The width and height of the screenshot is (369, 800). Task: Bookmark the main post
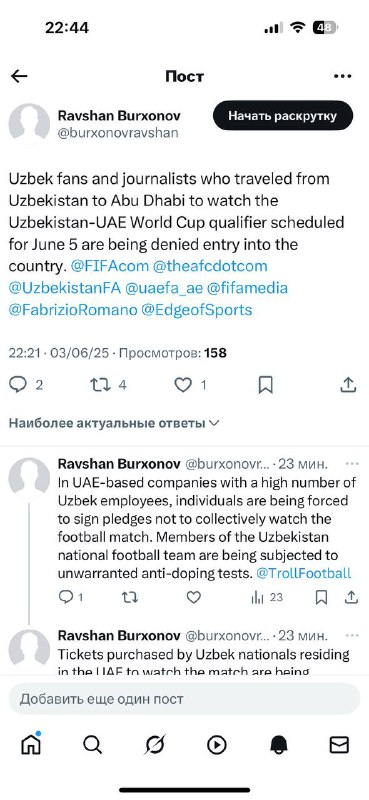click(265, 385)
